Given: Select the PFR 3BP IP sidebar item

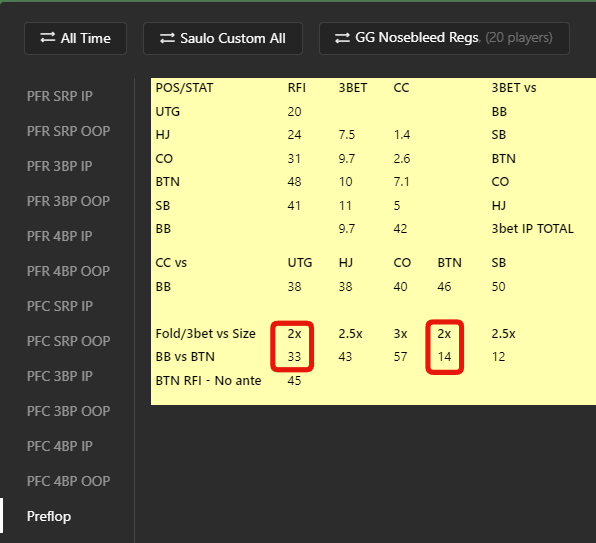Looking at the screenshot, I should pyautogui.click(x=60, y=166).
